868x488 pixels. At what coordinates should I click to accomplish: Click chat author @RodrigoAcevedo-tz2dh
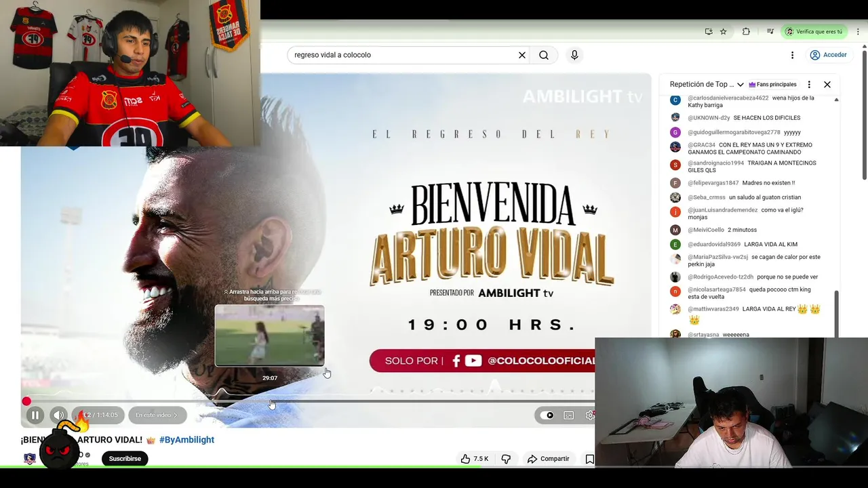[720, 277]
